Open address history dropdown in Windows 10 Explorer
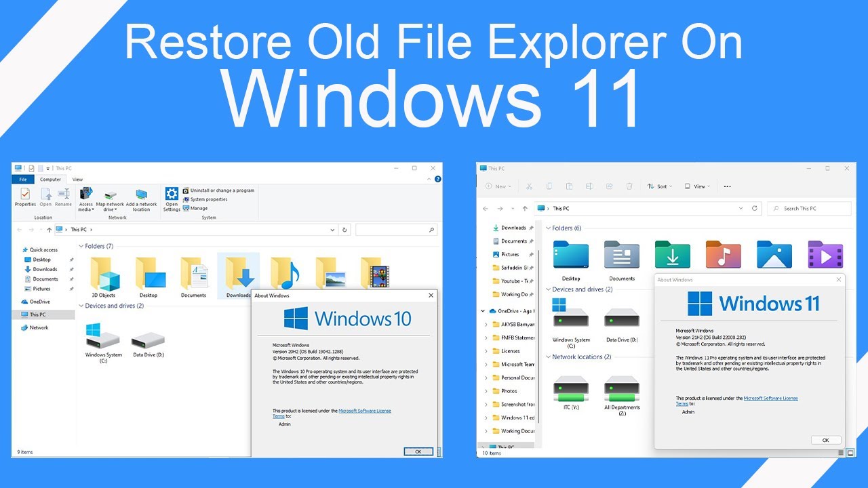Image resolution: width=868 pixels, height=488 pixels. click(332, 230)
